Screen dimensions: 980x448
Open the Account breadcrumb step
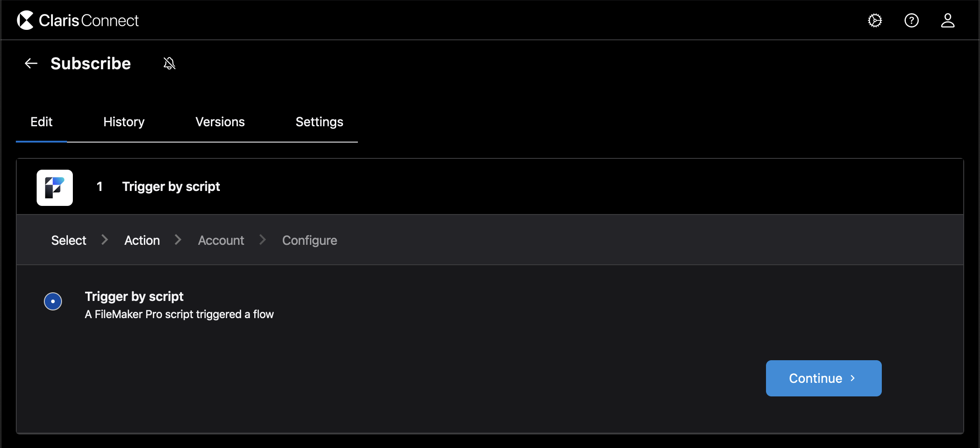(x=220, y=240)
